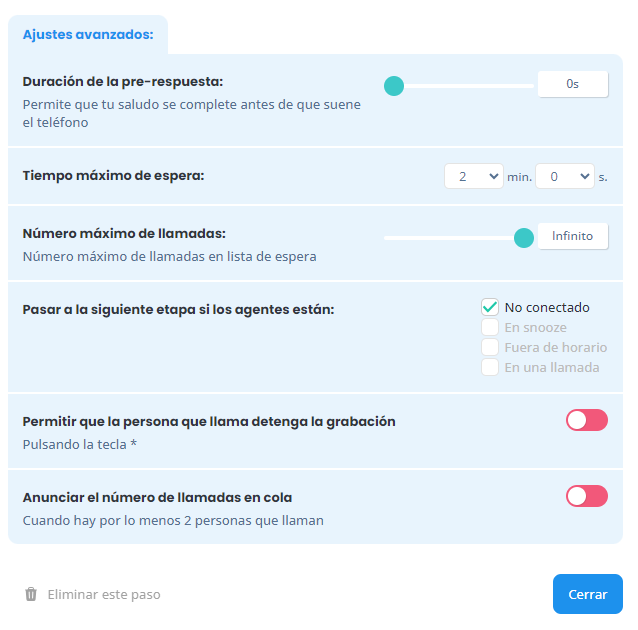638x630 pixels.
Task: Enable caller stopping the recording toggle
Action: point(587,420)
